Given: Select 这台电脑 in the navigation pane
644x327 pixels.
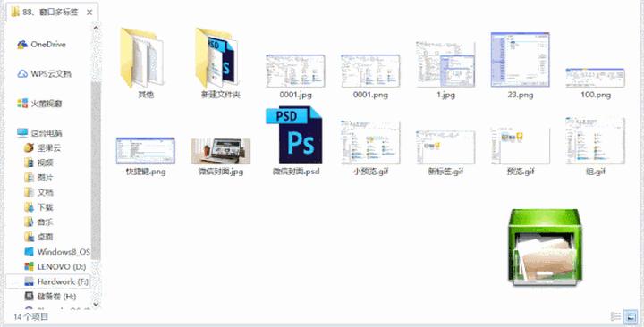Looking at the screenshot, I should tap(39, 133).
